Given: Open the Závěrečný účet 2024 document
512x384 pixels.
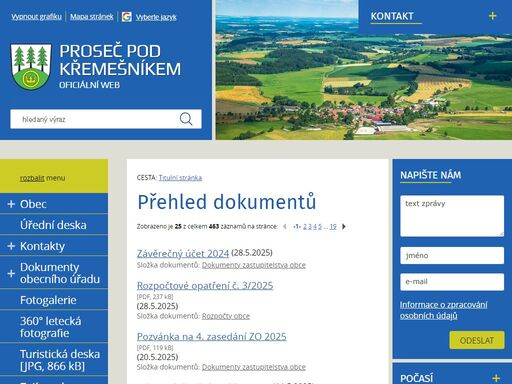Looking at the screenshot, I should [183, 254].
